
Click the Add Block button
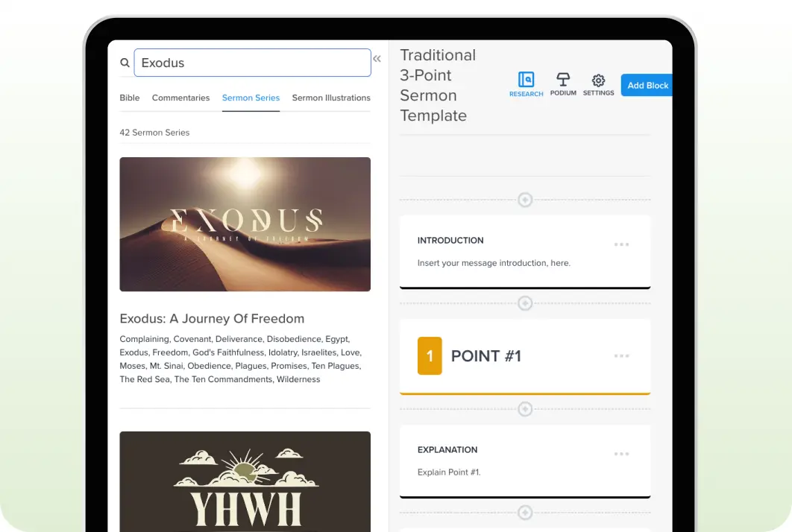click(646, 85)
